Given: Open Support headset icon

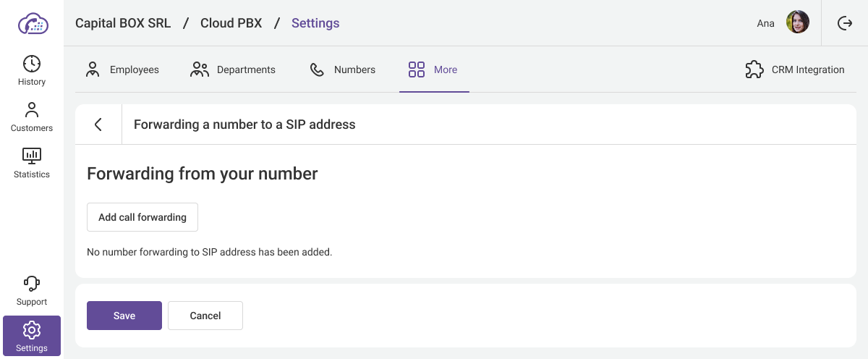Looking at the screenshot, I should (x=32, y=284).
